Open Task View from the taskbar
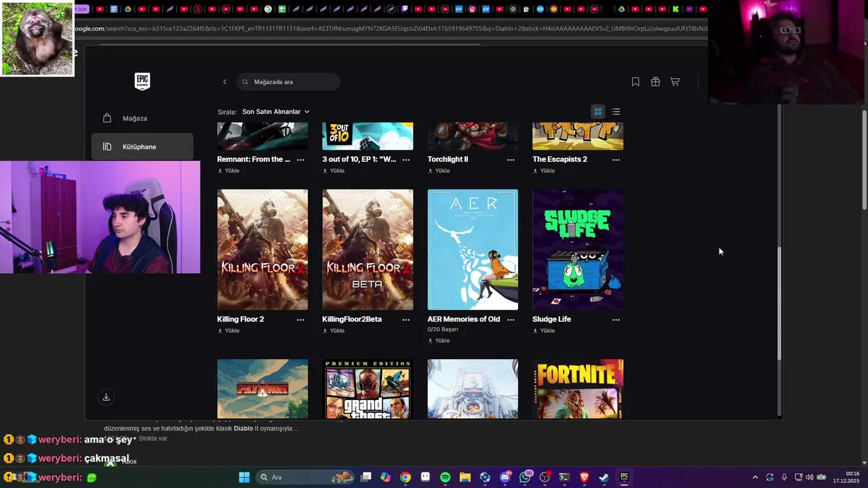The height and width of the screenshot is (488, 868). coord(366,477)
